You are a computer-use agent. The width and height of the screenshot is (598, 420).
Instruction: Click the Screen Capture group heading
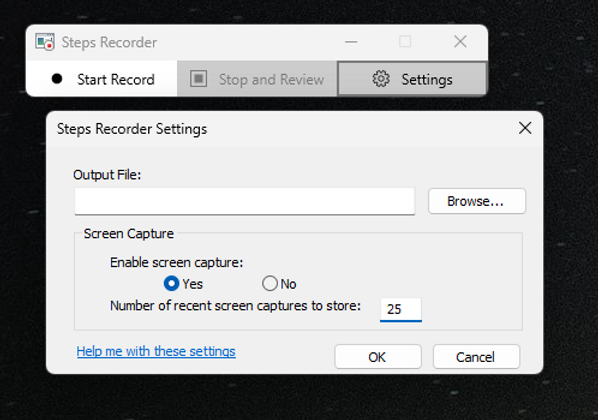[x=129, y=233]
